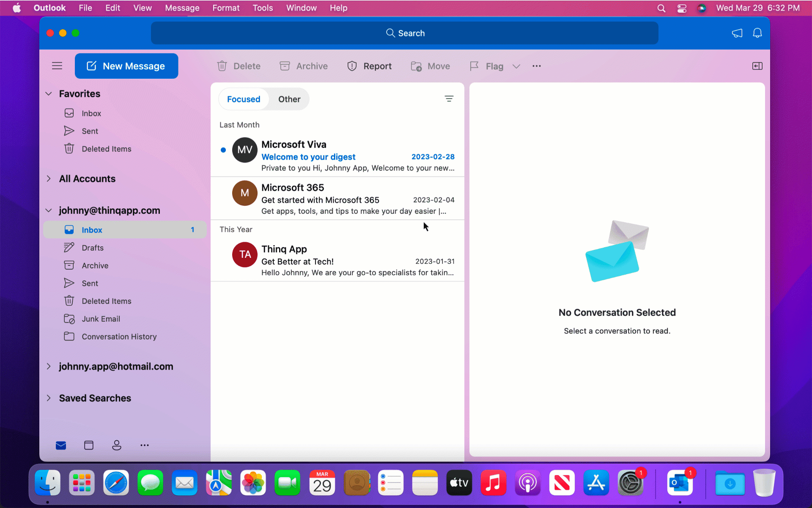Open the message list filter icon
812x508 pixels.
click(449, 99)
